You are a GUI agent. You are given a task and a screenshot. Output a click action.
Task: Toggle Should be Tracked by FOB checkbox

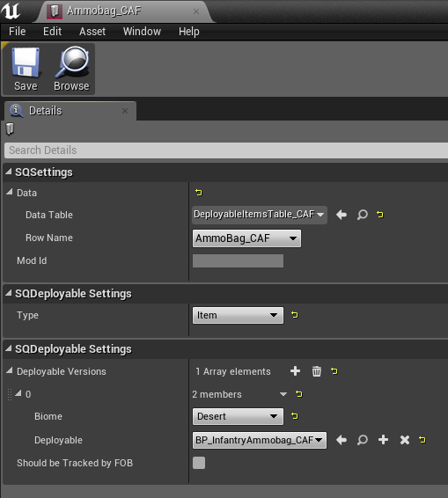pyautogui.click(x=199, y=463)
